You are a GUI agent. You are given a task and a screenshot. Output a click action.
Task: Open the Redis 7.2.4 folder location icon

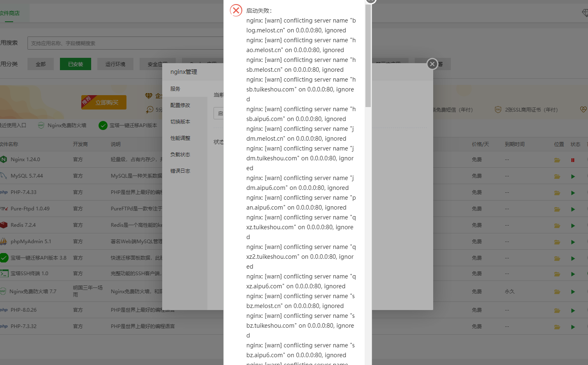[557, 226]
